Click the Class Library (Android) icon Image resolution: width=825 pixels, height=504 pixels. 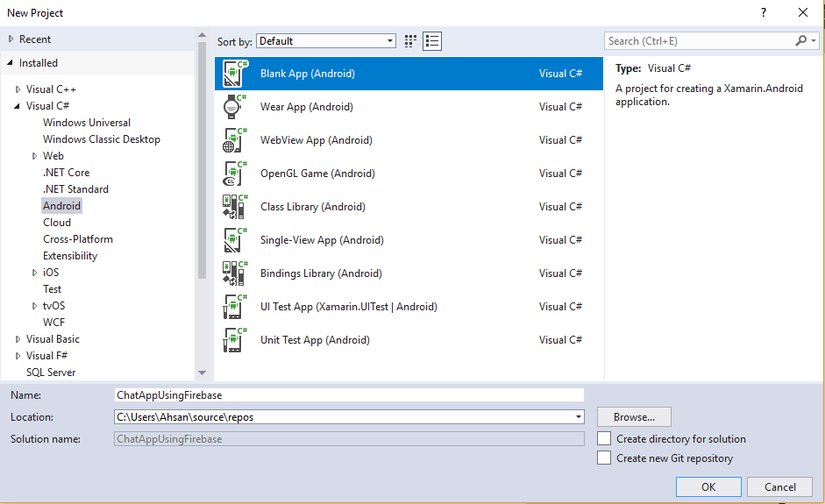click(x=235, y=207)
